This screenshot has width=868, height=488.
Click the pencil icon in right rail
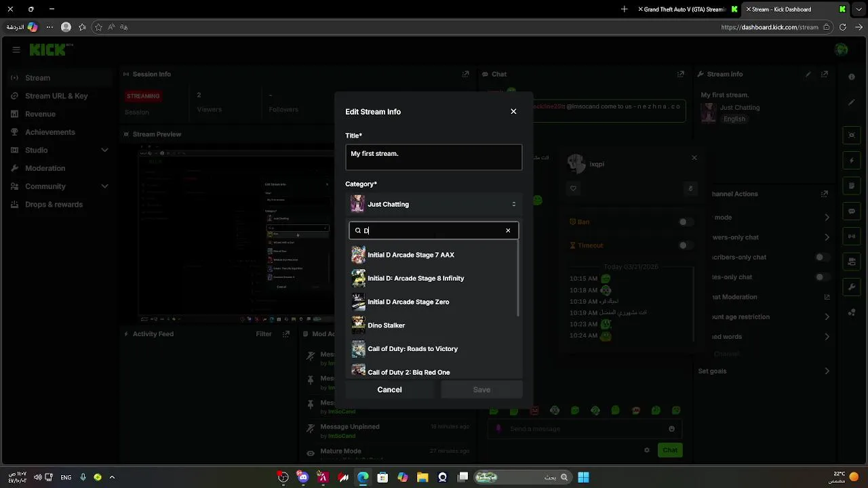point(852,102)
